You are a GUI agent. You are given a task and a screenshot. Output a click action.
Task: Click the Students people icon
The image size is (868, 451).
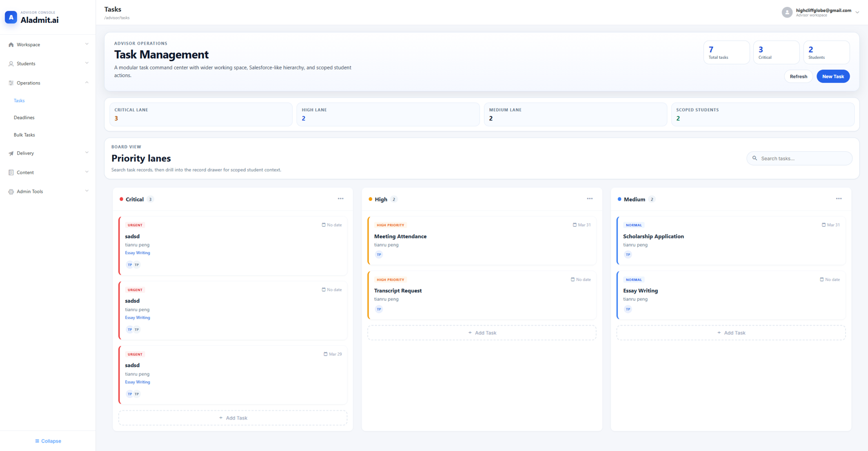pos(10,63)
